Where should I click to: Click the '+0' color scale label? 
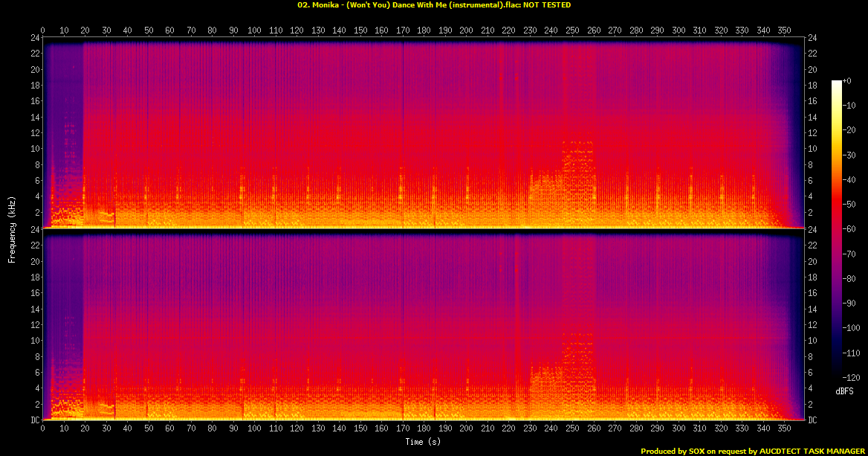coord(847,81)
